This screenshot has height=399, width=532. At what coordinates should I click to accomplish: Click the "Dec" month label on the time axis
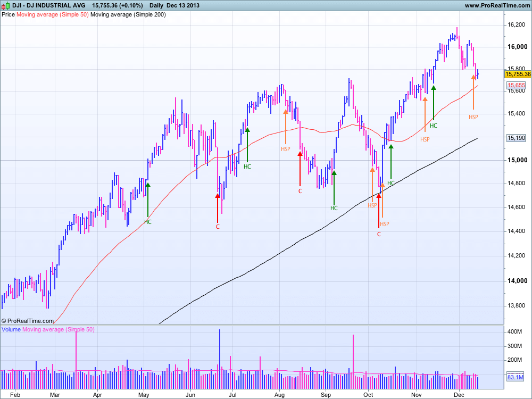[459, 395]
